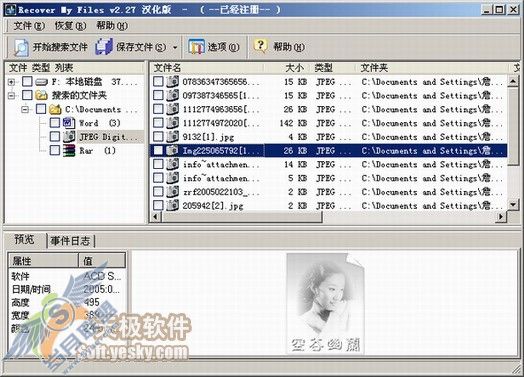Image resolution: width=524 pixels, height=377 pixels.
Task: Click the Rar archive icon
Action: pyautogui.click(x=69, y=150)
